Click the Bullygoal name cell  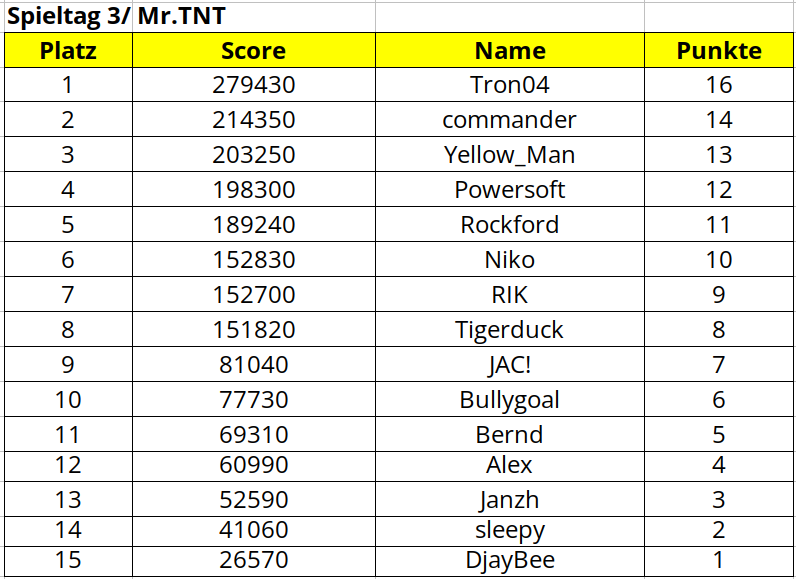click(x=510, y=400)
